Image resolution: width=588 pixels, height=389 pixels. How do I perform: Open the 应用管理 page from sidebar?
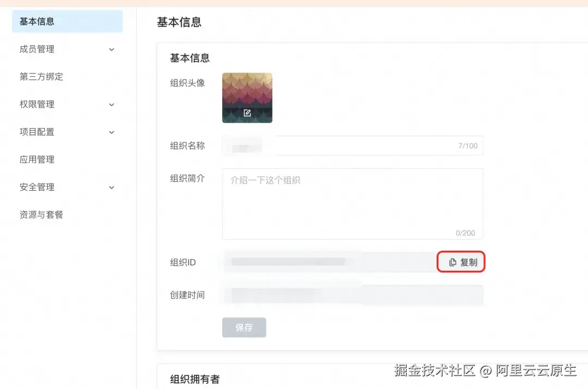click(x=36, y=159)
